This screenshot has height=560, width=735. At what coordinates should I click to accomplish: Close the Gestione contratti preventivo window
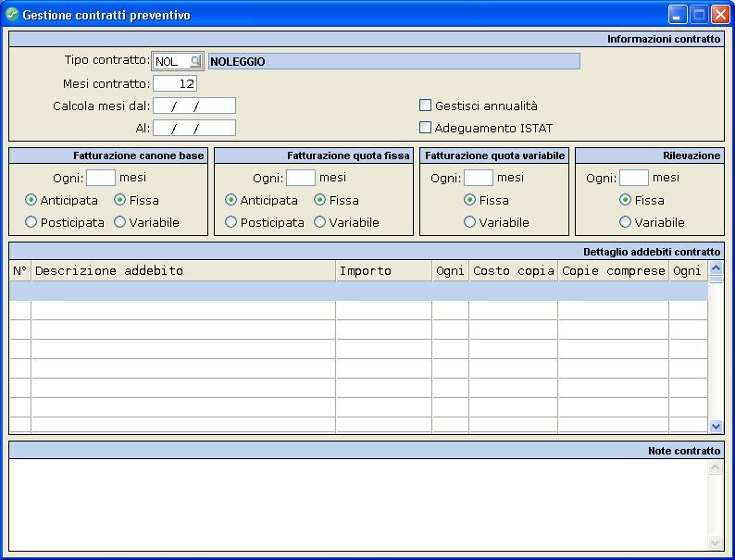[x=720, y=15]
